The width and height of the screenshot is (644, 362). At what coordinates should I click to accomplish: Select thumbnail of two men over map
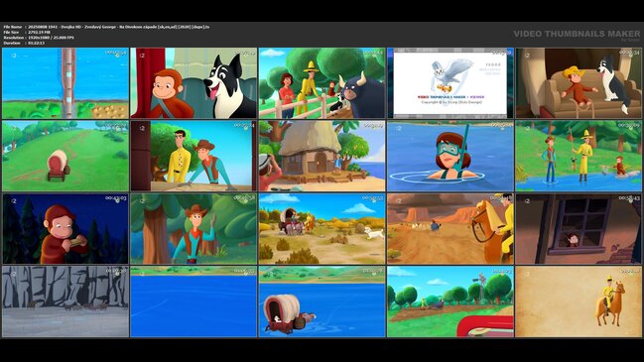point(193,156)
